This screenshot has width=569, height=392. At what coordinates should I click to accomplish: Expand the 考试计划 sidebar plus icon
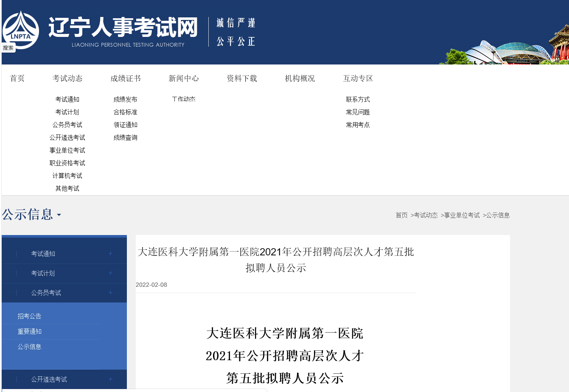click(110, 273)
